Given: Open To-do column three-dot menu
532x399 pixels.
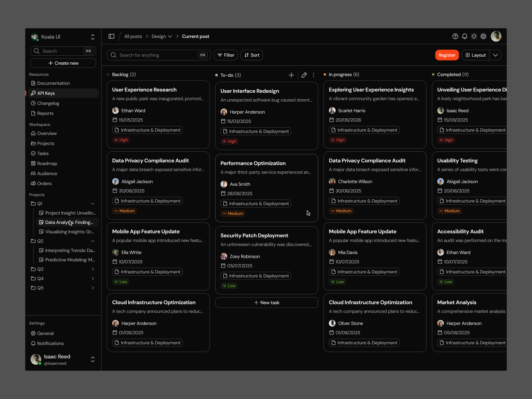Looking at the screenshot, I should pos(313,75).
